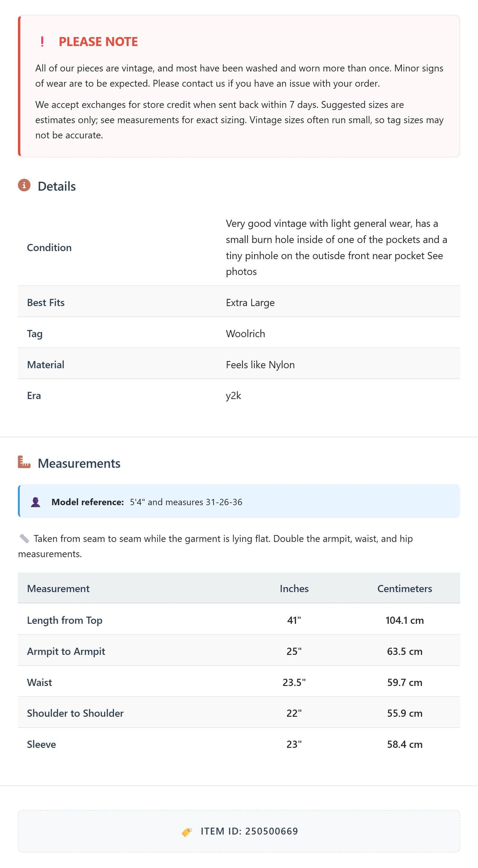Viewport: 478px width, 868px height.
Task: Click the Woolrich tag value
Action: [x=245, y=334]
